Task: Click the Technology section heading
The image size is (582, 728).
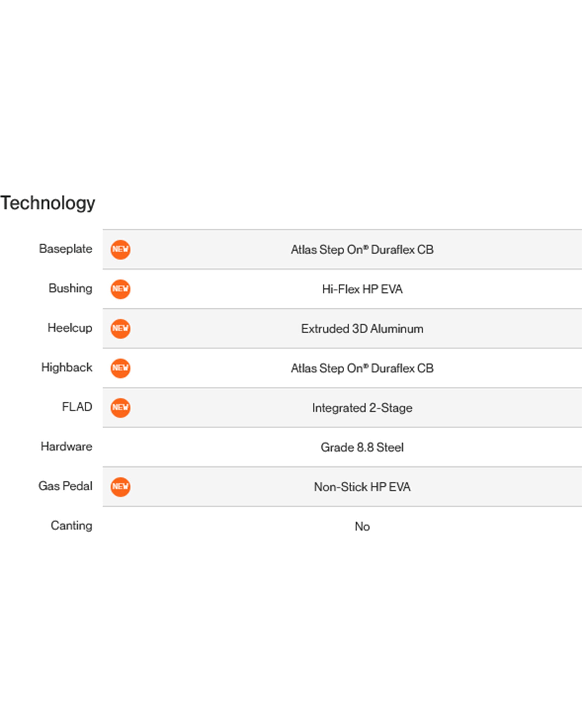Action: pyautogui.click(x=48, y=203)
